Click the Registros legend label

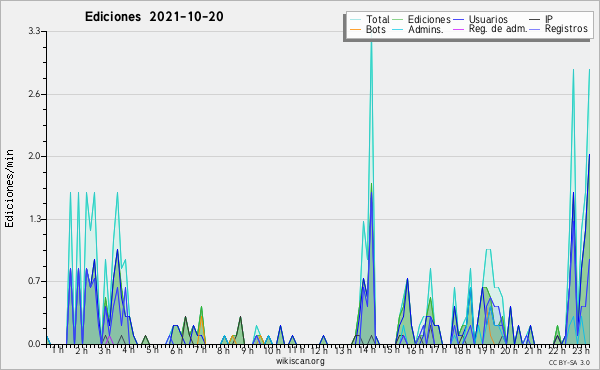[566, 29]
